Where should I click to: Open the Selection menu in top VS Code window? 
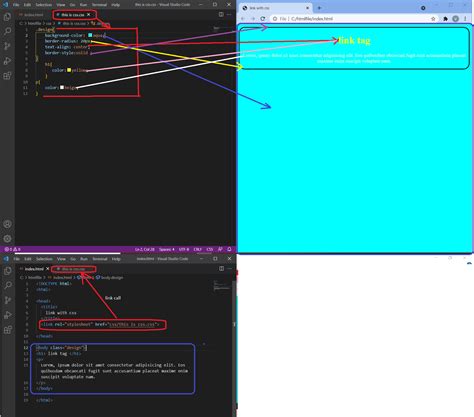point(44,5)
